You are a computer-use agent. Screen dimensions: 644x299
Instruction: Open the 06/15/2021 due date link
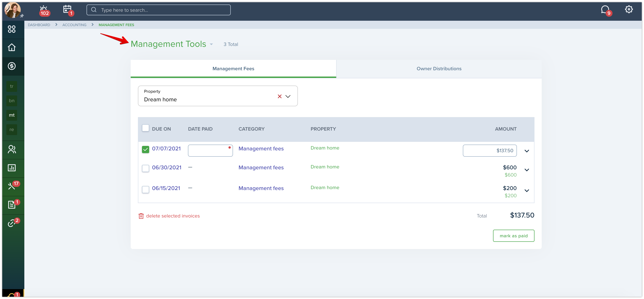[166, 188]
